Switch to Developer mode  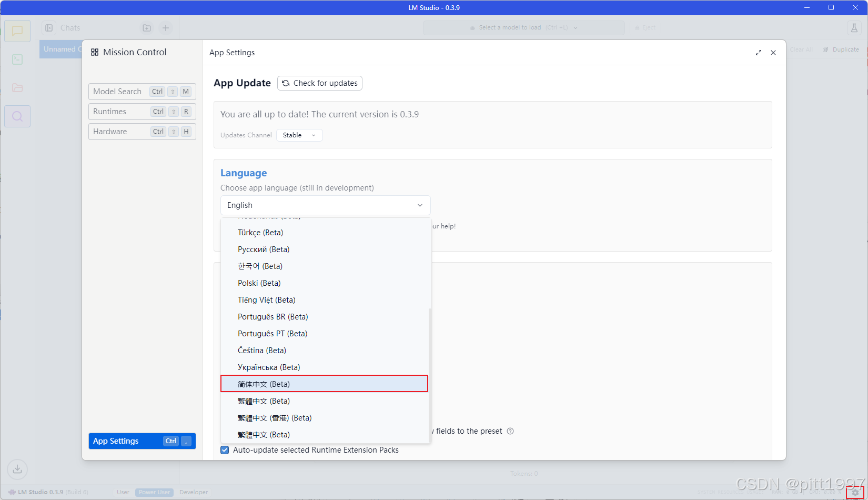pyautogui.click(x=194, y=493)
